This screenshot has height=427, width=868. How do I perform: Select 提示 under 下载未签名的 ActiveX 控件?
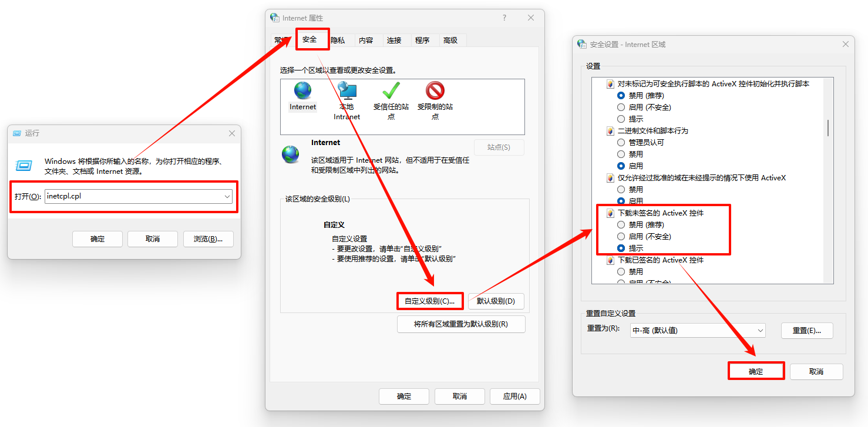tap(621, 248)
